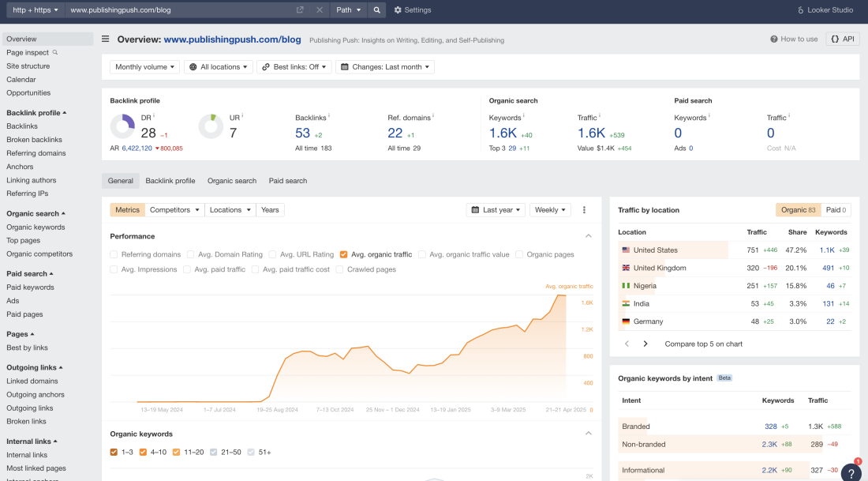Image resolution: width=868 pixels, height=481 pixels.
Task: Open the help chat bubble icon
Action: click(x=851, y=472)
